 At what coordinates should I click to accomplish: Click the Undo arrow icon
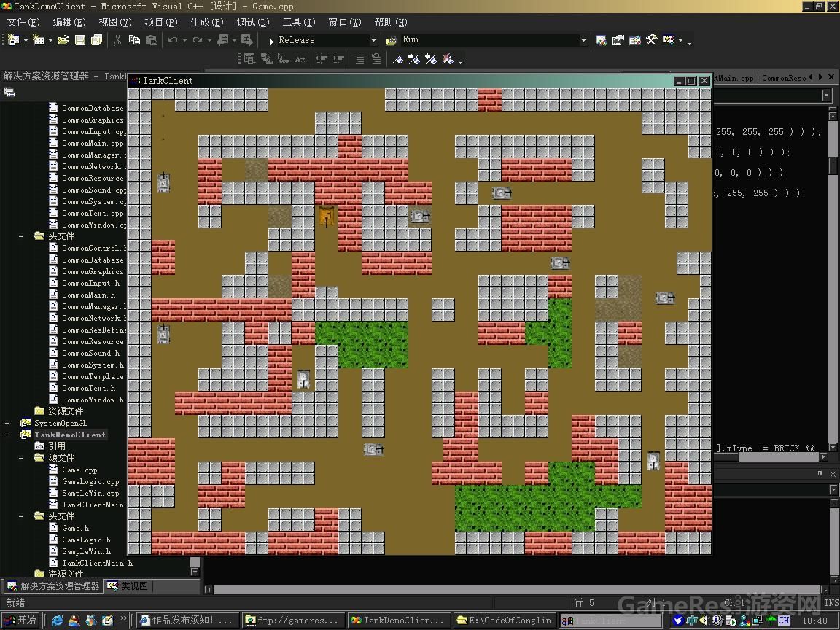pos(173,40)
